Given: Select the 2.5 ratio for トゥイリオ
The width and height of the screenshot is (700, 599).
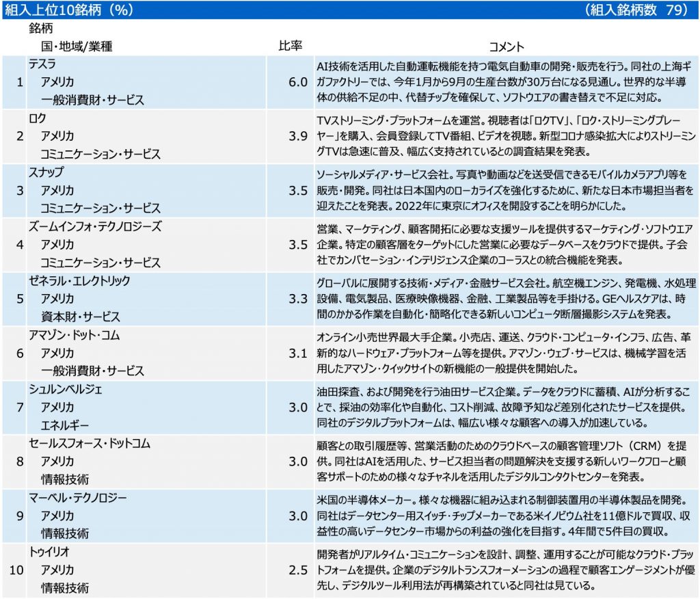Looking at the screenshot, I should pyautogui.click(x=298, y=570).
